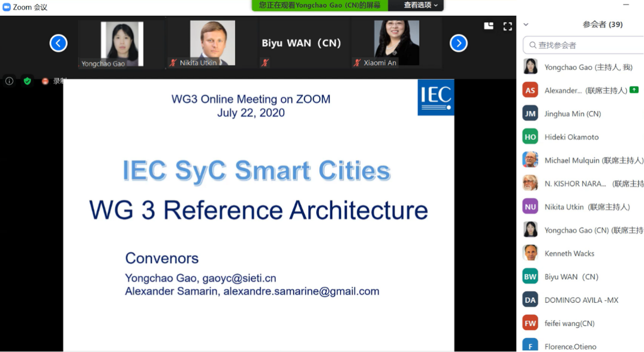Viewport: 644px width, 352px height.
Task: Select the Biyu WAN (CN) video tile
Action: pyautogui.click(x=304, y=44)
